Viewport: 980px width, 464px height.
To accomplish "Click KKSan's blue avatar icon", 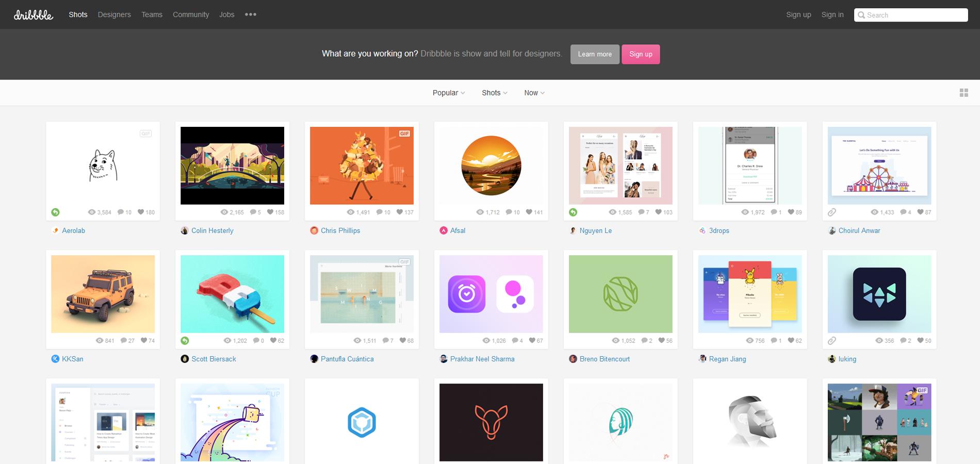I will coord(55,359).
